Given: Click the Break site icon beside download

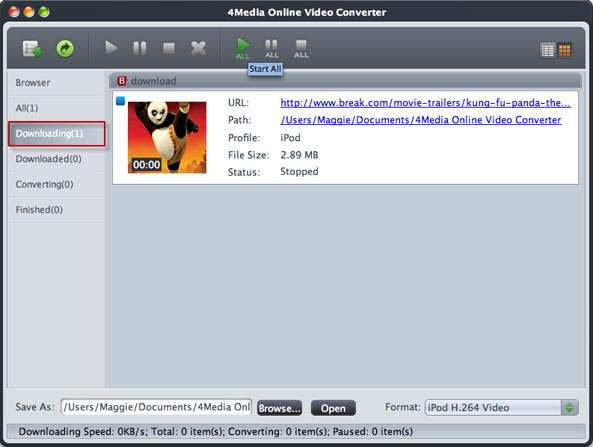Looking at the screenshot, I should pyautogui.click(x=121, y=81).
